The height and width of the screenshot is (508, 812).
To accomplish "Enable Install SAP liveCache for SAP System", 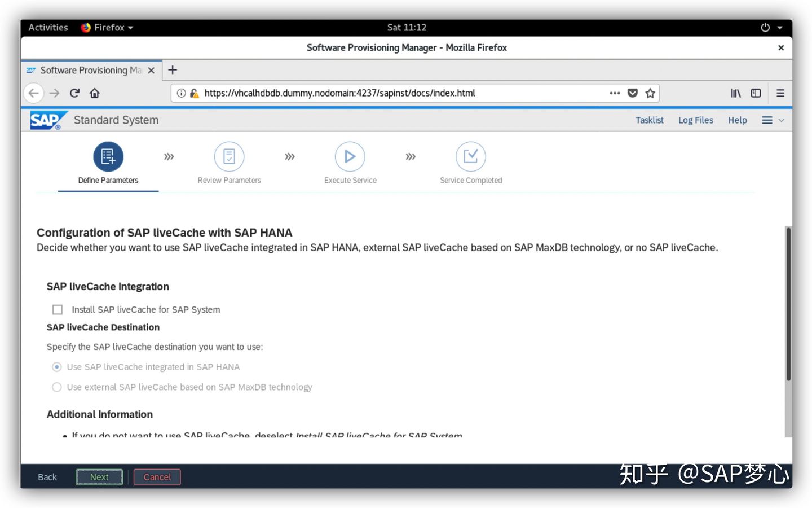I will tap(58, 309).
